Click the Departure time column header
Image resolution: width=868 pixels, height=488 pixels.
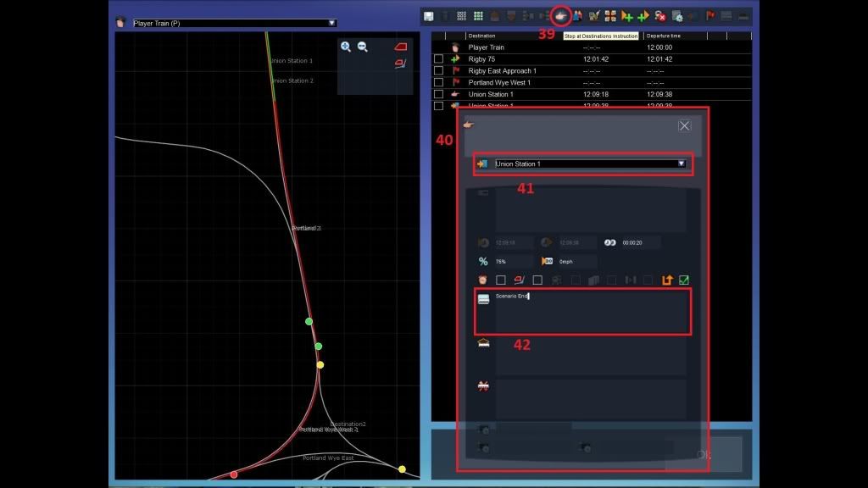pyautogui.click(x=663, y=36)
